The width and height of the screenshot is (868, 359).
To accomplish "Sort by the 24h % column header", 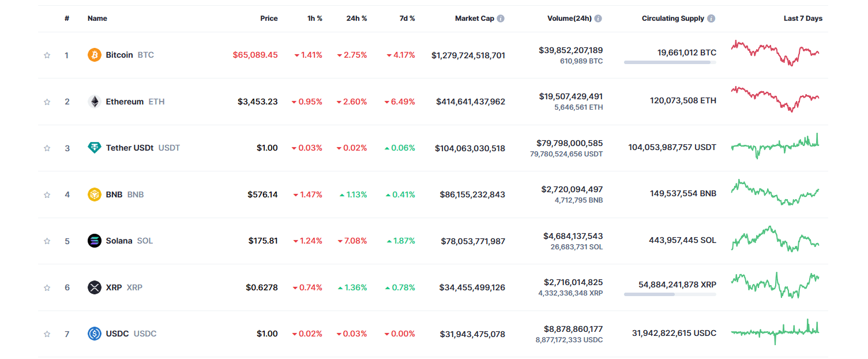I will click(x=356, y=18).
